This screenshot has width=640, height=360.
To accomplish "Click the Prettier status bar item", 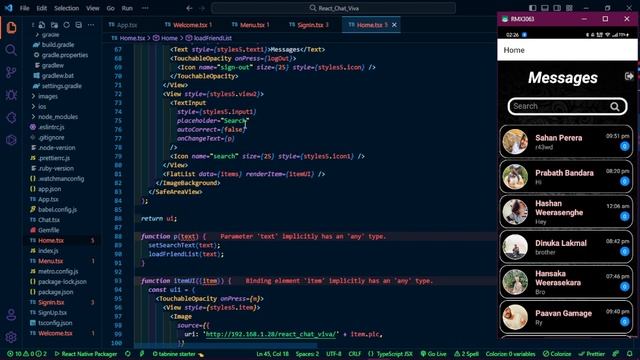I will tap(591, 354).
